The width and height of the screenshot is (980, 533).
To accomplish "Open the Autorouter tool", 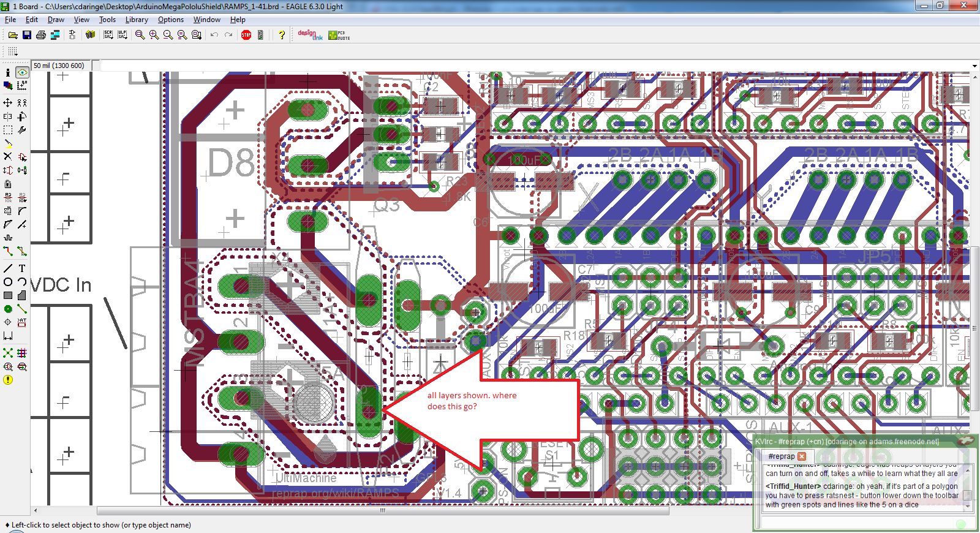I will pyautogui.click(x=22, y=353).
